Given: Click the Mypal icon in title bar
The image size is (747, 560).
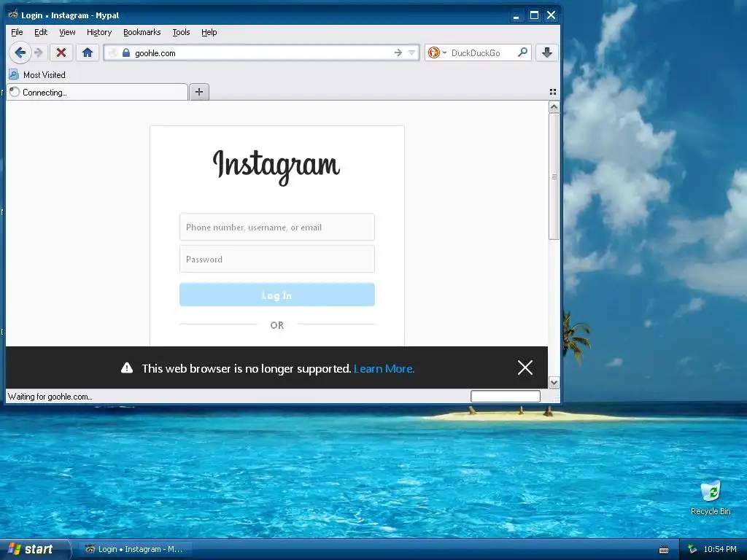Looking at the screenshot, I should (x=13, y=15).
